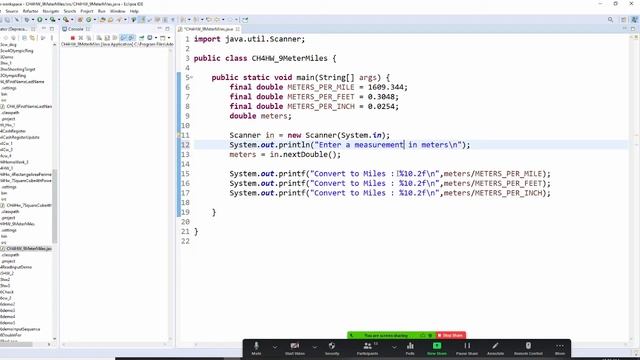Open video options arrow next to Start Video
640x360 pixels.
click(314, 347)
